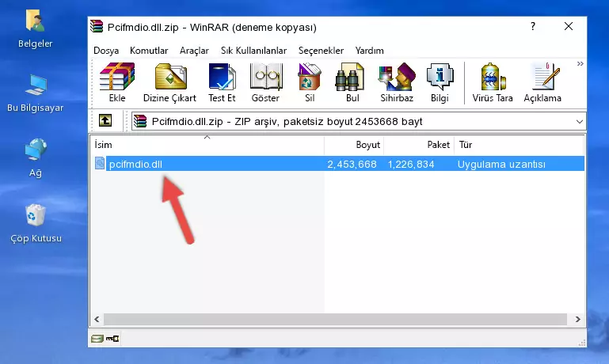Run Test Et on the archive
This screenshot has height=364, width=609.
(x=222, y=82)
